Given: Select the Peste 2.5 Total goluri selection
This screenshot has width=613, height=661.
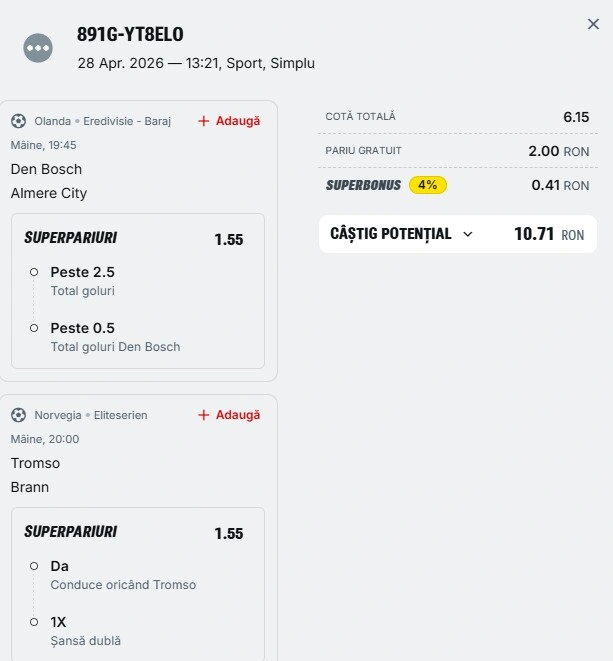Looking at the screenshot, I should 83,272.
